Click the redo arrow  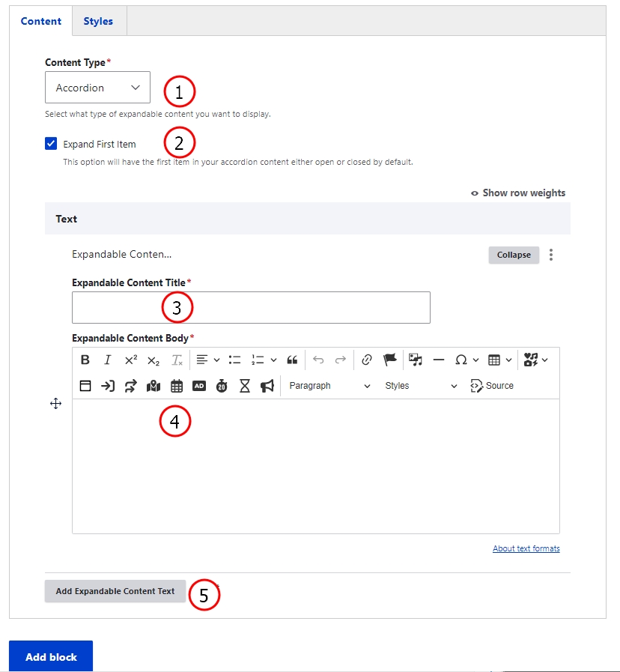click(340, 360)
